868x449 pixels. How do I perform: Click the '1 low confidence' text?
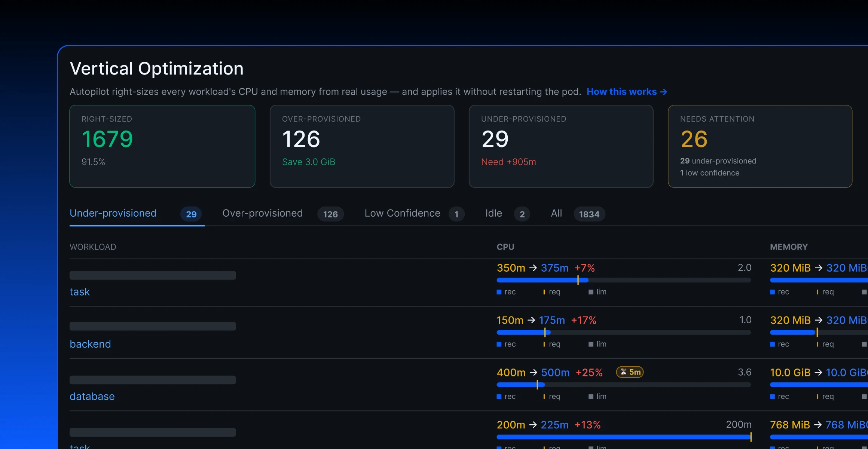pyautogui.click(x=710, y=173)
